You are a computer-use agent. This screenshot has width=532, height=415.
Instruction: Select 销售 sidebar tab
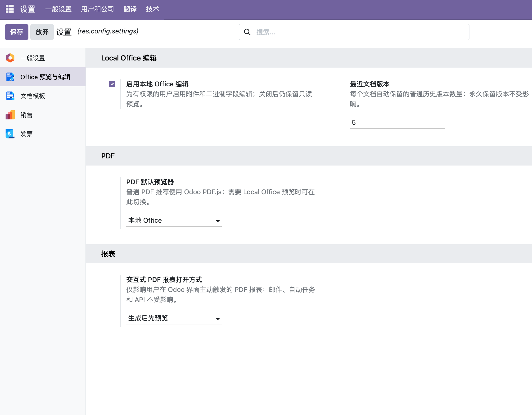[43, 115]
